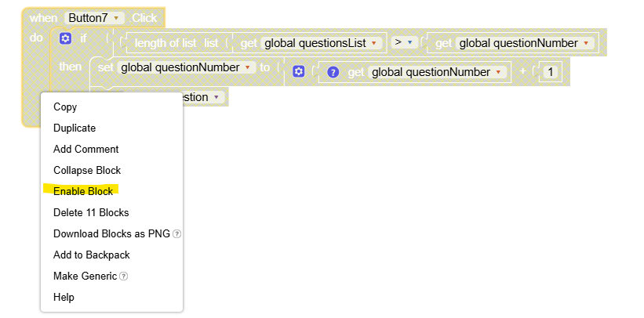
Task: Choose Add to Backpack option
Action: click(91, 255)
